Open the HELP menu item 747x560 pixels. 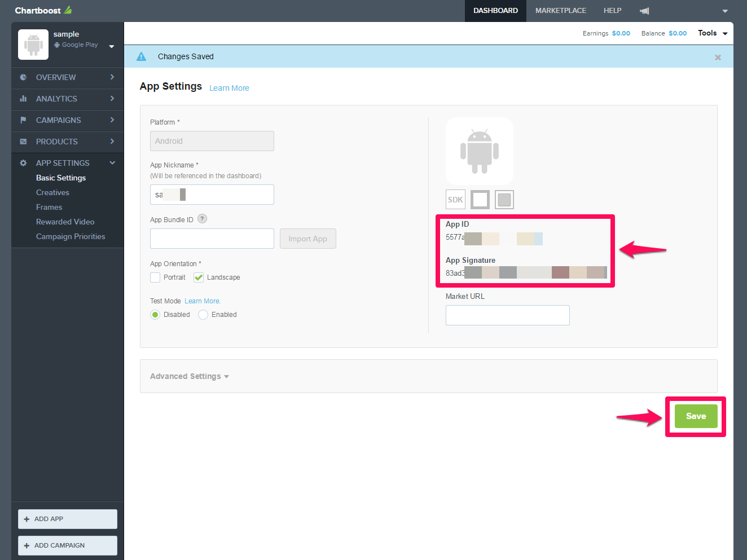(x=612, y=10)
